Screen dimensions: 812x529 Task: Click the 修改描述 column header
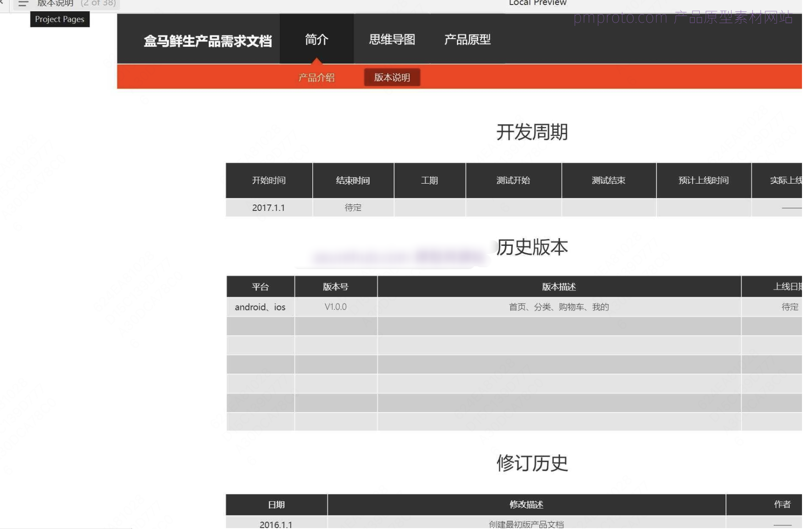coord(526,504)
